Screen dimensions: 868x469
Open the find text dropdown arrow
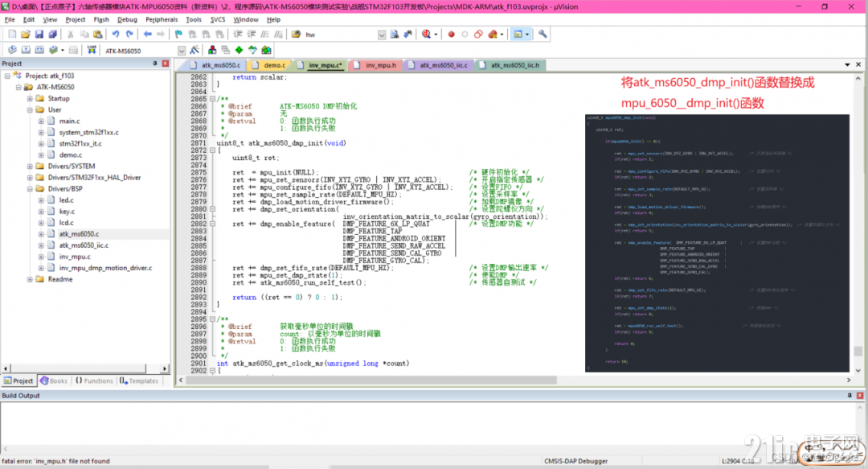[x=382, y=35]
